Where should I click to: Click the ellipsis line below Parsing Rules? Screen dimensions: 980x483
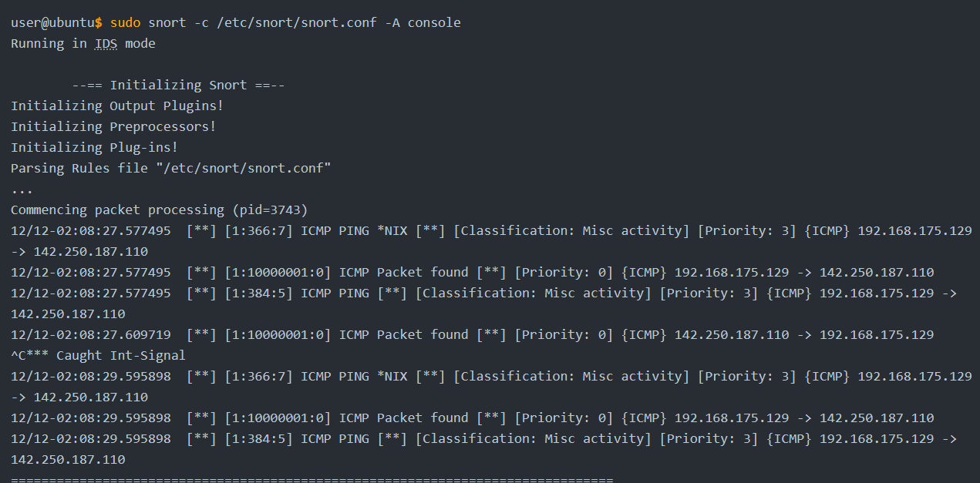coord(22,190)
